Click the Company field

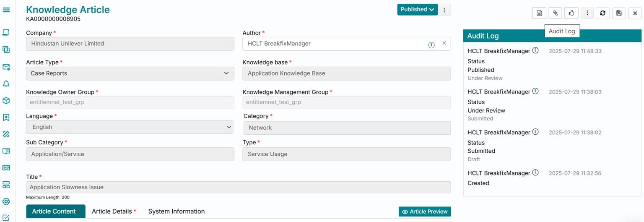[x=130, y=44]
